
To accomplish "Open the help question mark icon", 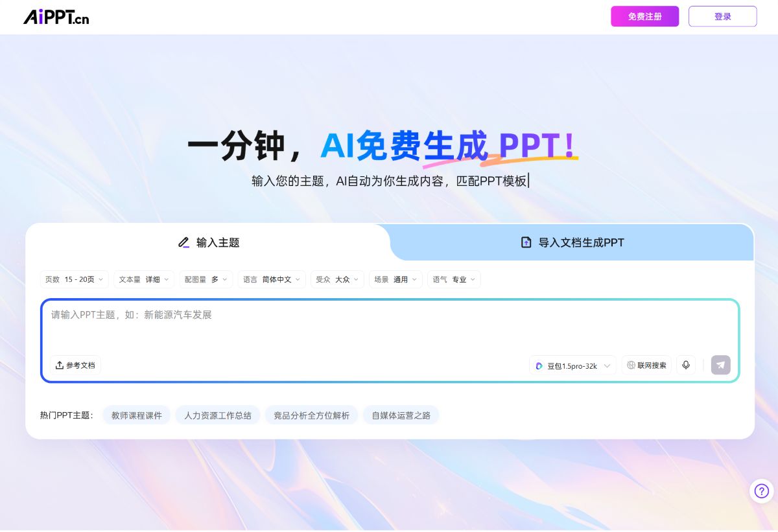I will click(x=762, y=491).
